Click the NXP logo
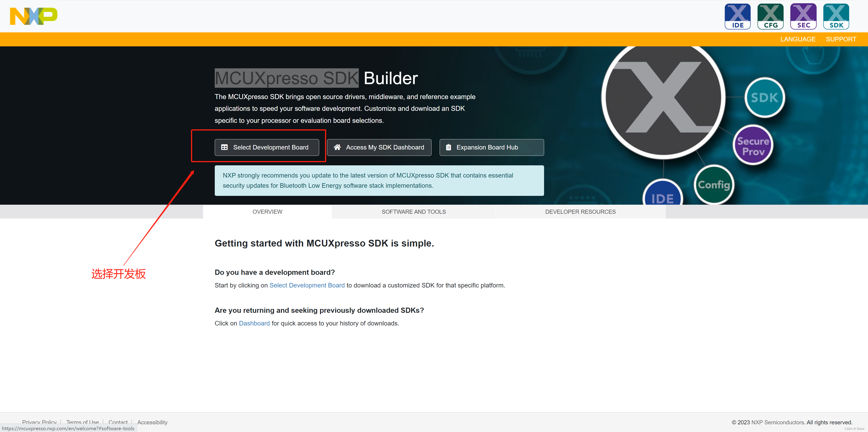The image size is (868, 432). (x=34, y=16)
